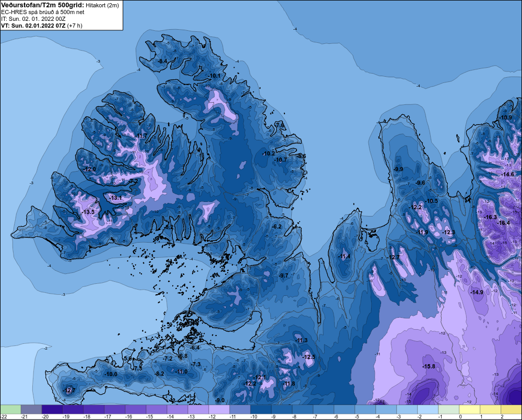Screen dimensions: 522x420
Task: Click the -10.5 temperature label
Action: click(432, 201)
